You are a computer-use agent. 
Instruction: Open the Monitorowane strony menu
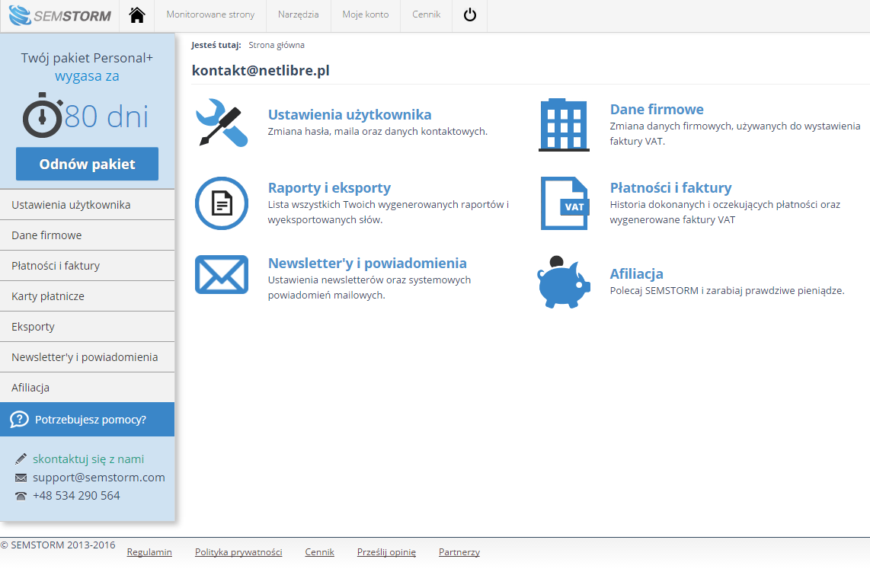210,15
